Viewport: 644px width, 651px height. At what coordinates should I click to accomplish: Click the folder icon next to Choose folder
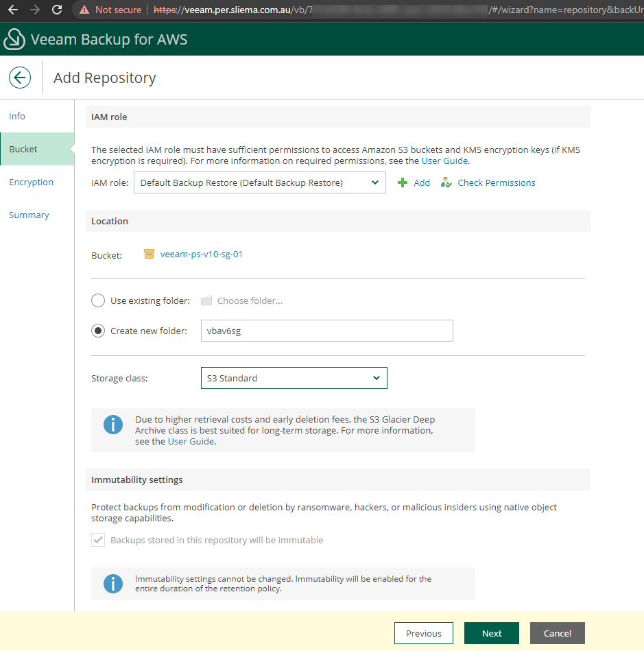(x=206, y=300)
